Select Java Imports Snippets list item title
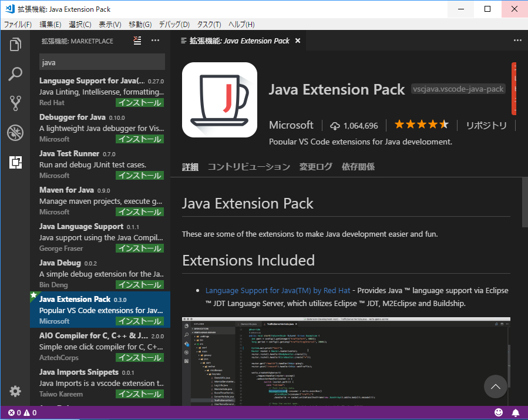 79,372
